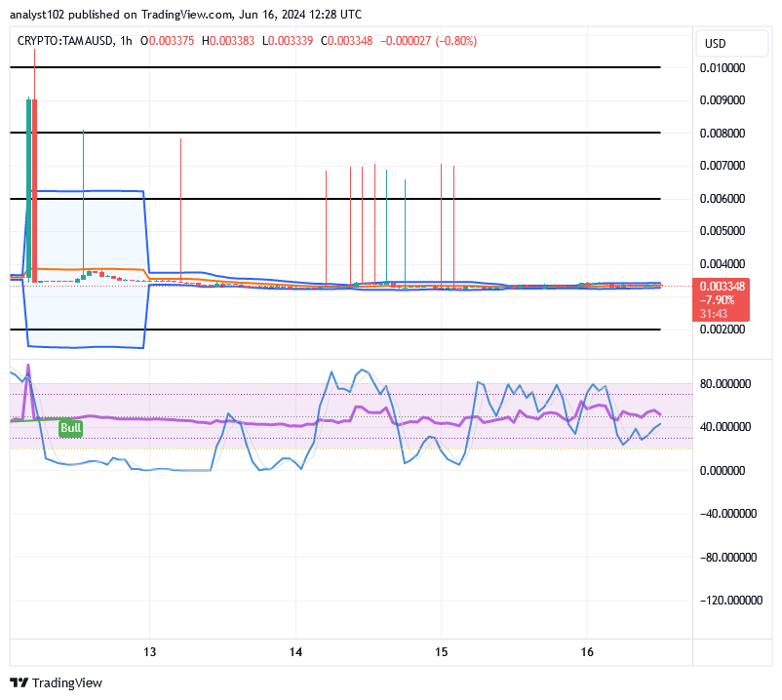
Task: Click the USD currency button
Action: tap(731, 43)
